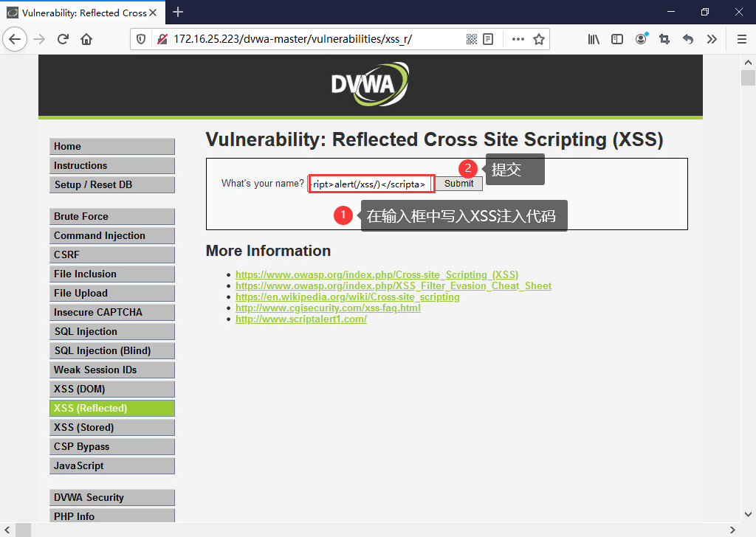The width and height of the screenshot is (756, 537).
Task: Click the horizontal scrollbar thumb
Action: coord(23,530)
